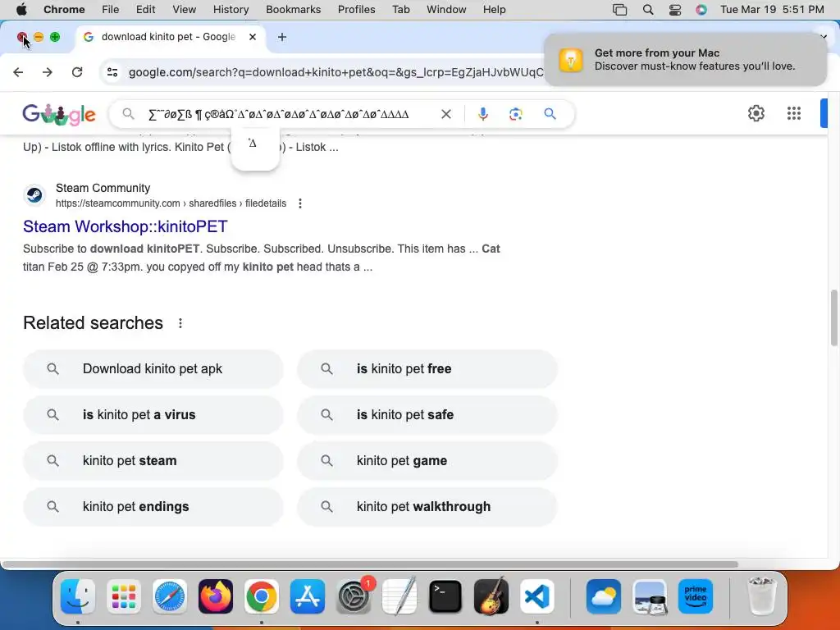Open Launchpad from the Dock
840x630 pixels.
[x=124, y=596]
